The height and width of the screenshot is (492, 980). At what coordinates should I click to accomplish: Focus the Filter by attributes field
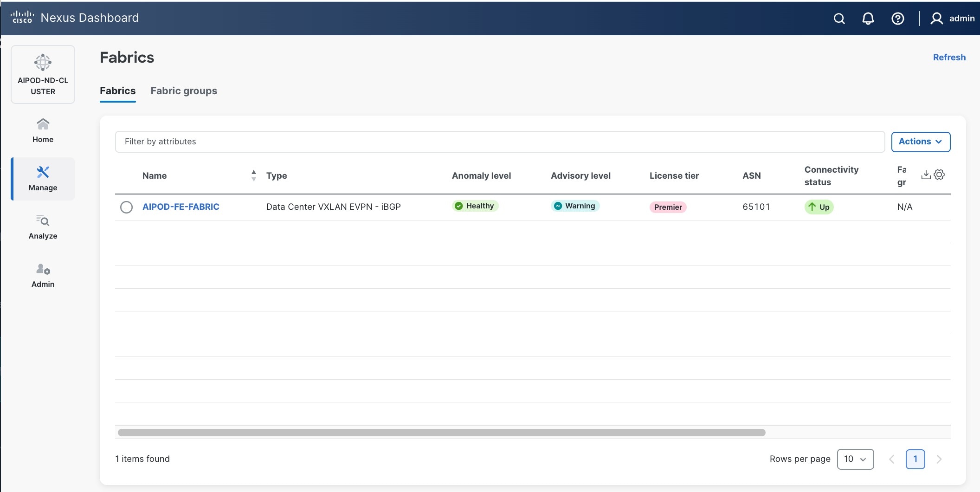(500, 142)
